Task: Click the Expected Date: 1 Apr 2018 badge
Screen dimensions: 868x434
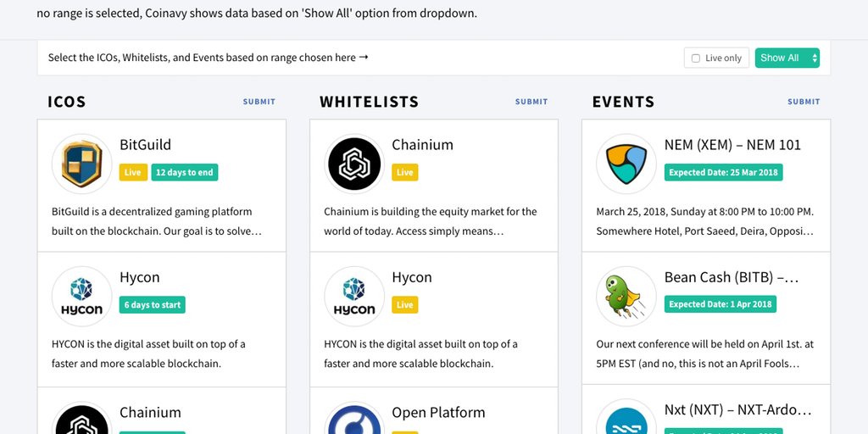Action: (721, 304)
